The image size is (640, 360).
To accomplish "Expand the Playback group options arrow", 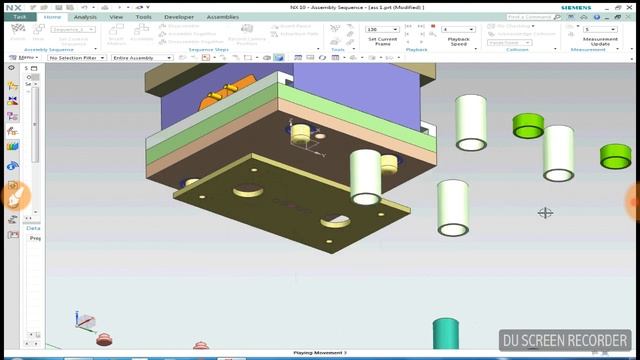I will click(476, 49).
